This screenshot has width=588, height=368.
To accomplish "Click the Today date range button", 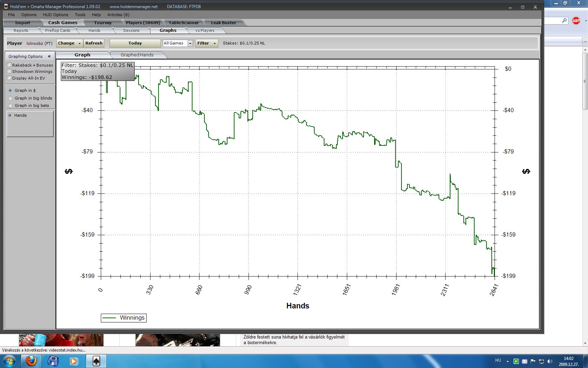I will (135, 43).
